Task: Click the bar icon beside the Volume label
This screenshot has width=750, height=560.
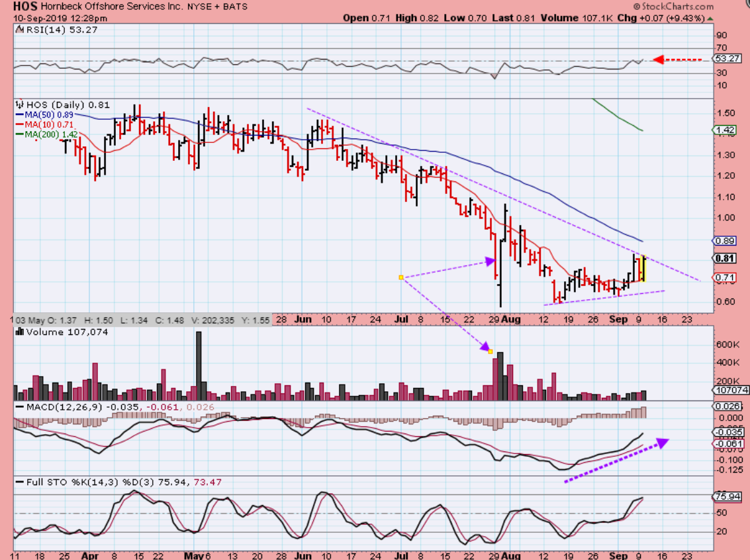Action: tap(20, 332)
